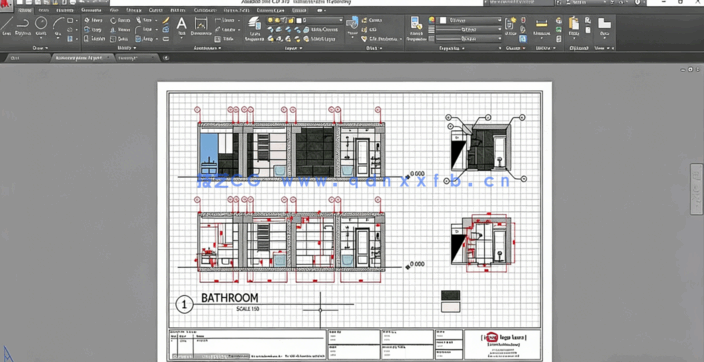Image resolution: width=704 pixels, height=362 pixels.
Task: Click the Match Layer button
Action: point(320,39)
